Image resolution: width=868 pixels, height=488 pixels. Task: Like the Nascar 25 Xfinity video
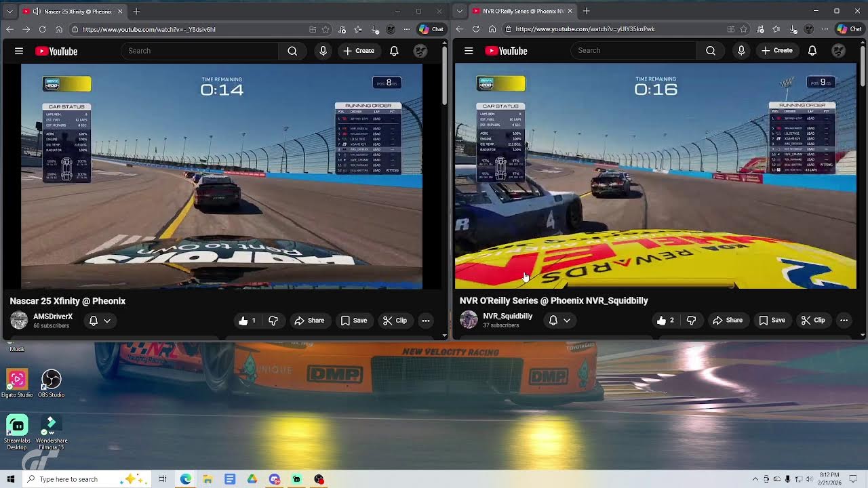[x=247, y=321]
